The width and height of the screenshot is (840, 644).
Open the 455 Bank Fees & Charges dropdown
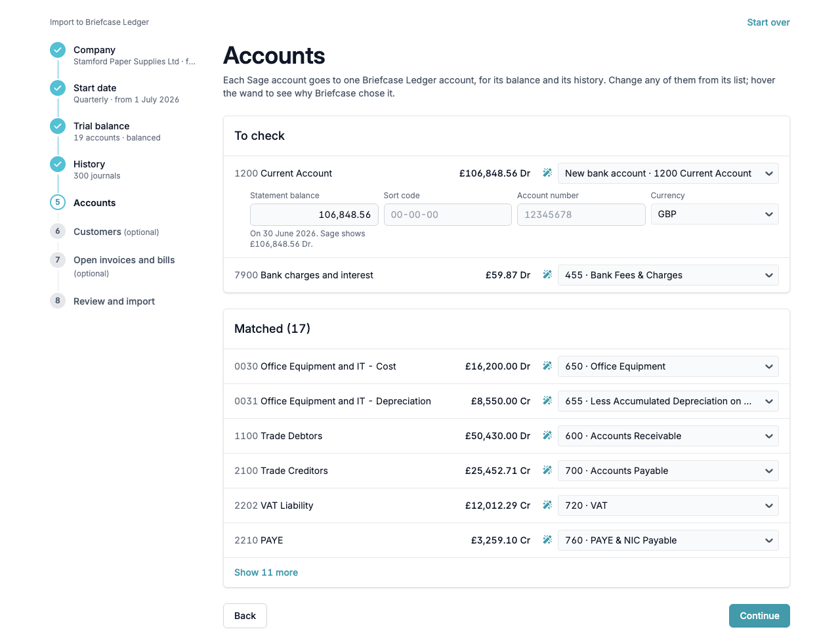668,275
